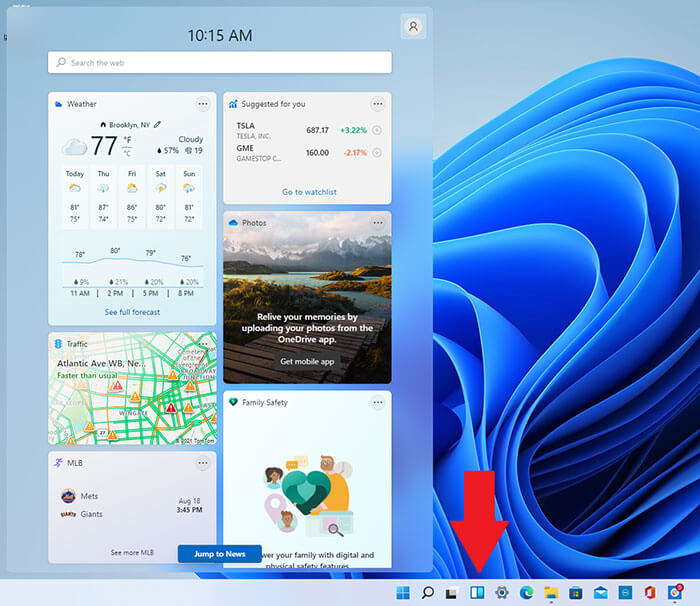This screenshot has width=700, height=606.
Task: Click the Jump to News button
Action: (x=219, y=554)
